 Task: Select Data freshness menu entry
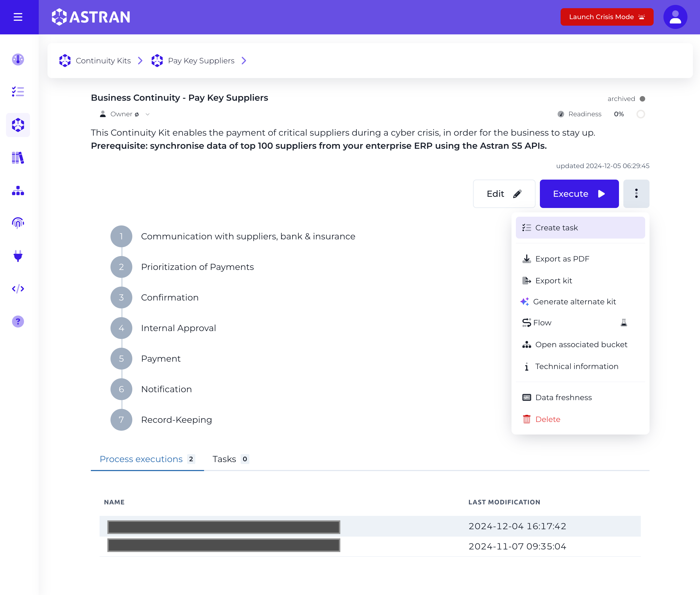[x=580, y=397]
